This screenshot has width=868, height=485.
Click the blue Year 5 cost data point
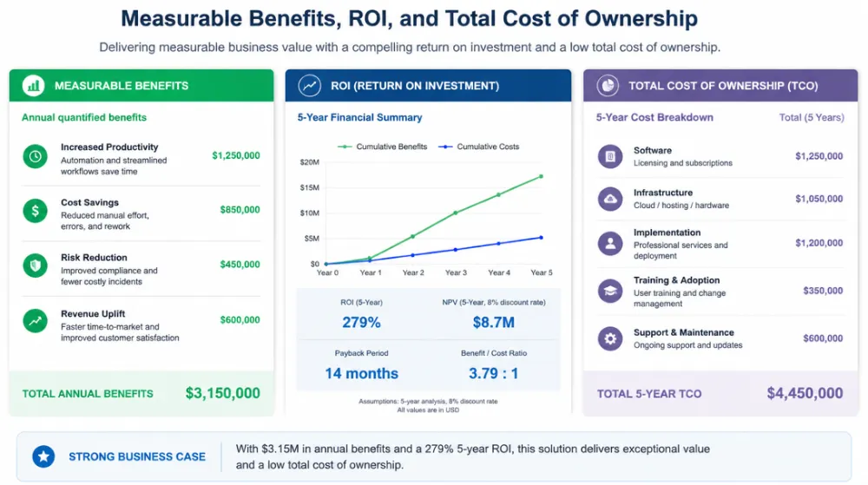click(541, 238)
